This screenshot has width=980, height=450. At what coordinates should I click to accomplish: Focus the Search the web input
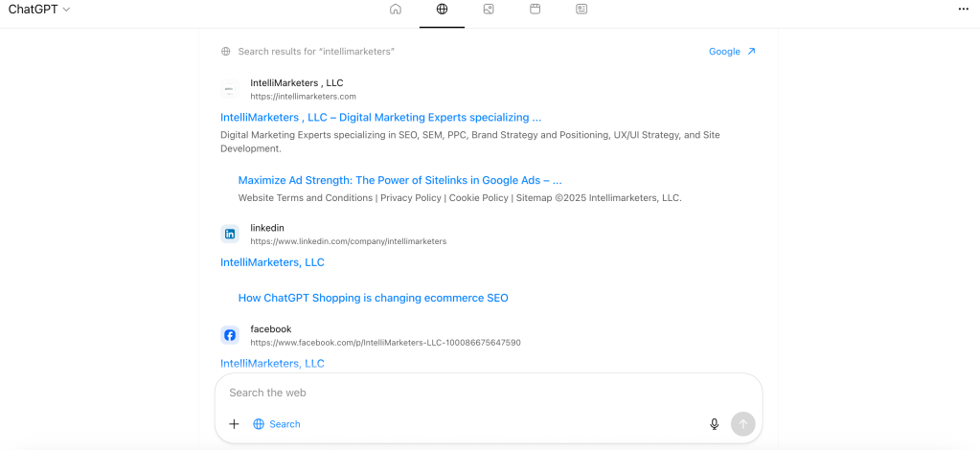[x=479, y=393]
